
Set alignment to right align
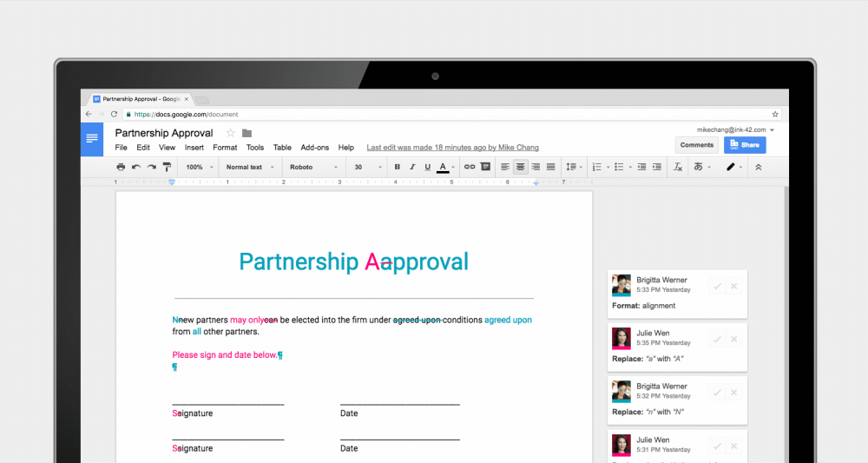point(536,167)
